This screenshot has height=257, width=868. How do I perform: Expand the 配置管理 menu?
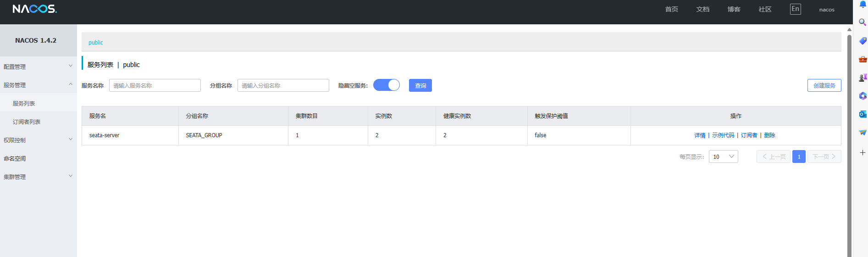39,67
